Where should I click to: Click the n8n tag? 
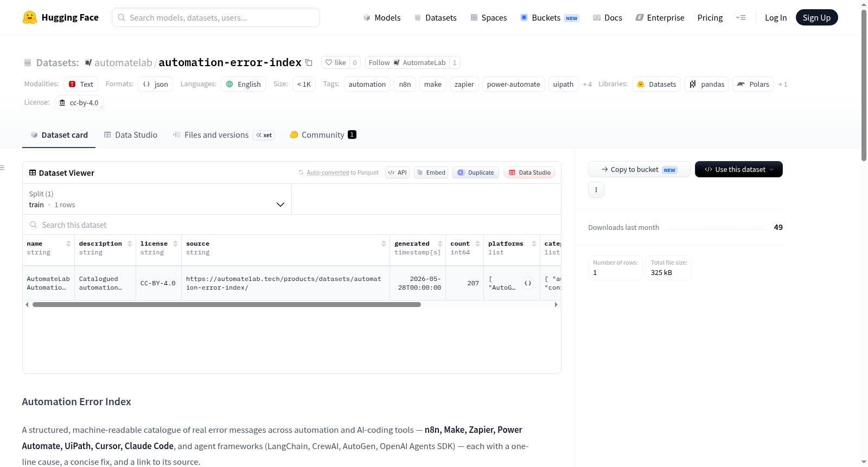click(x=405, y=84)
